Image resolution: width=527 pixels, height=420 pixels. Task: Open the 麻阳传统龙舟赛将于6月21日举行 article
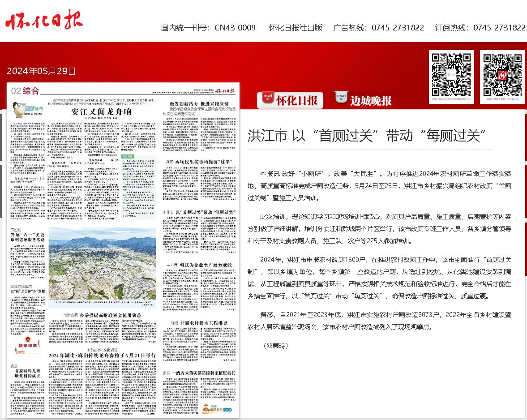point(102,355)
